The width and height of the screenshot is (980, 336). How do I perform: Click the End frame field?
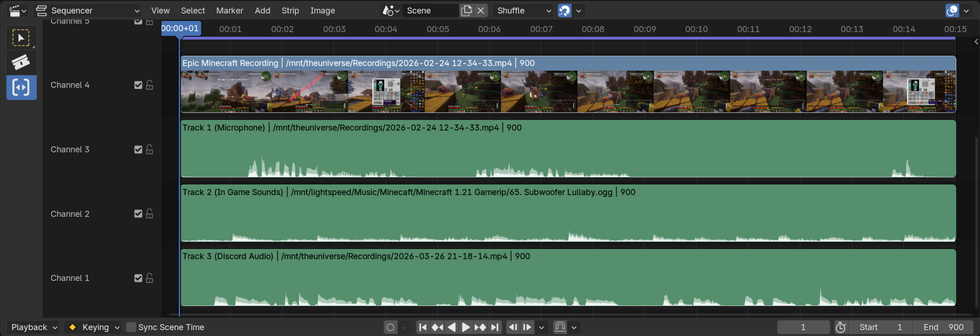point(943,327)
